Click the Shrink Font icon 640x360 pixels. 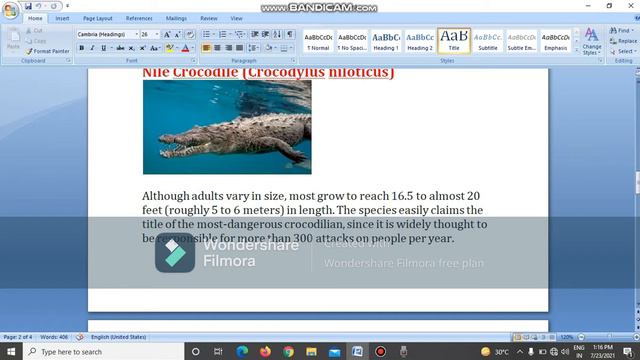tap(178, 35)
